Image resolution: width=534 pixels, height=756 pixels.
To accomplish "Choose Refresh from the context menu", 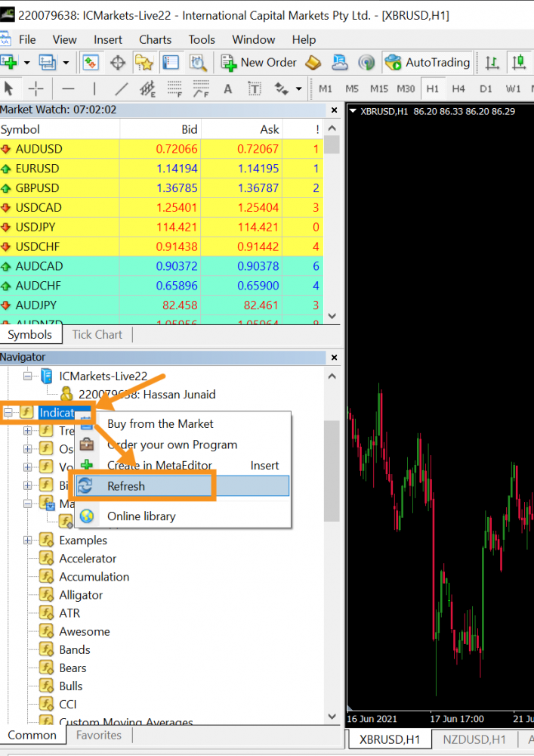I will 125,486.
